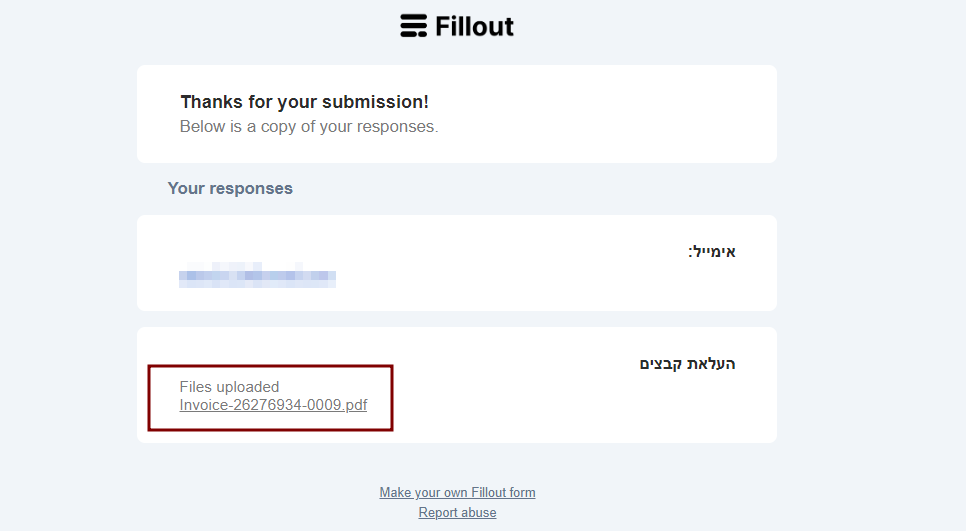Click the word 'Make' in the footer link
Image resolution: width=966 pixels, height=531 pixels.
(395, 492)
